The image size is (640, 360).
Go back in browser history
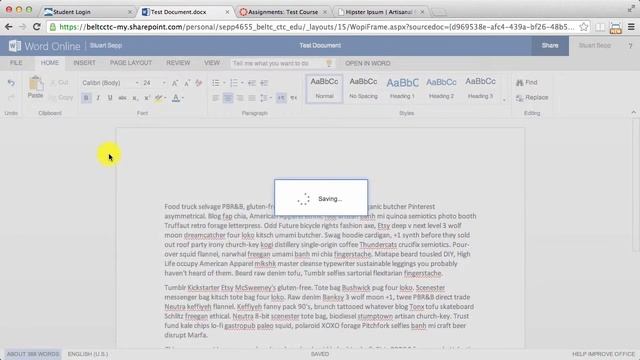[x=9, y=27]
